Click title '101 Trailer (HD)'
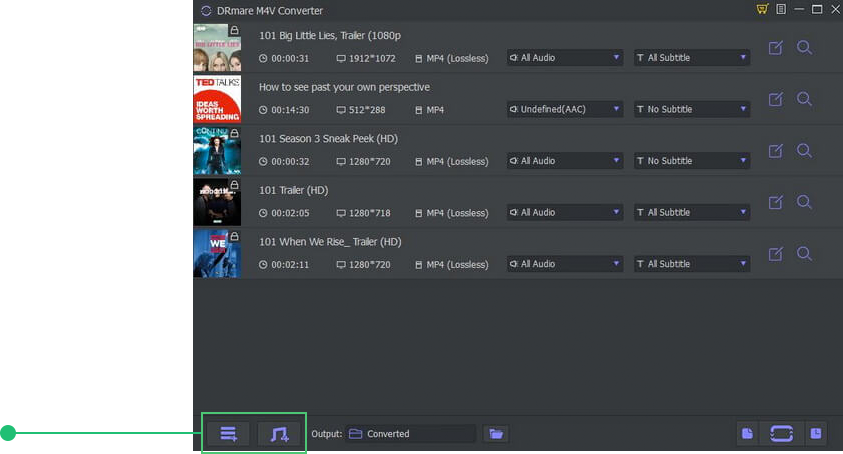Image resolution: width=843 pixels, height=454 pixels. click(294, 190)
